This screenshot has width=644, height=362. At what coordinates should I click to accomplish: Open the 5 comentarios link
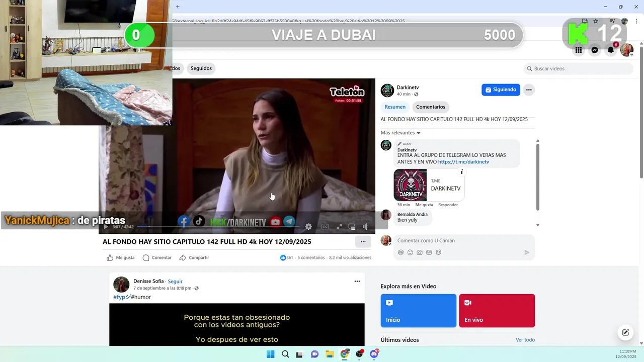pyautogui.click(x=311, y=257)
